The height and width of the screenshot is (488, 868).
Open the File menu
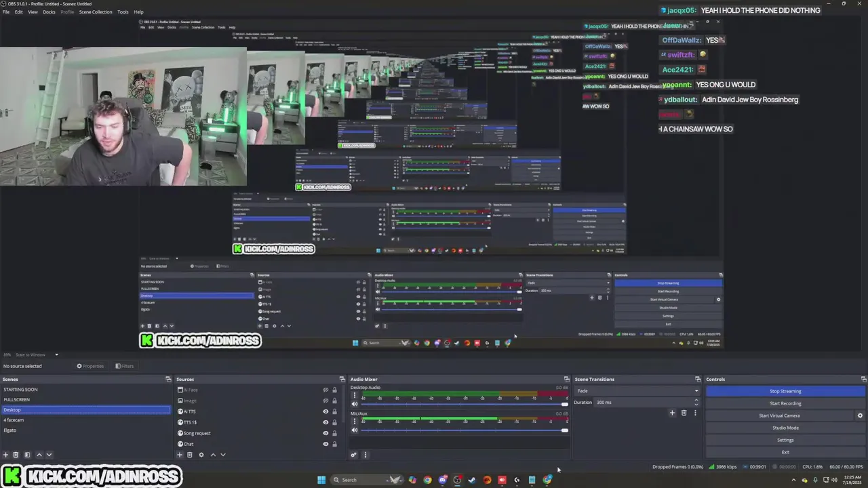(x=6, y=12)
